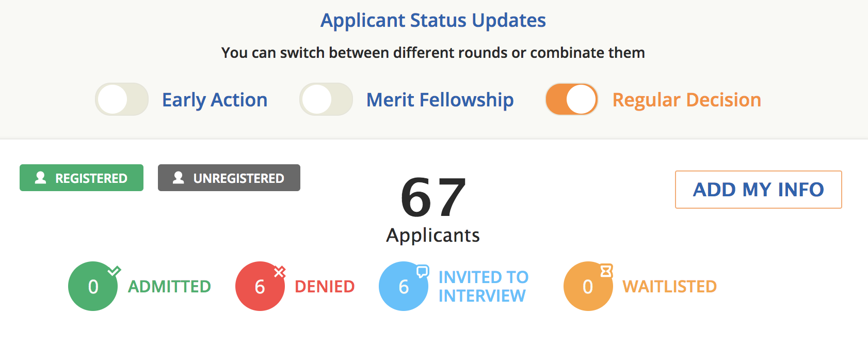Select the Denied status label
The image size is (868, 343).
coord(325,286)
